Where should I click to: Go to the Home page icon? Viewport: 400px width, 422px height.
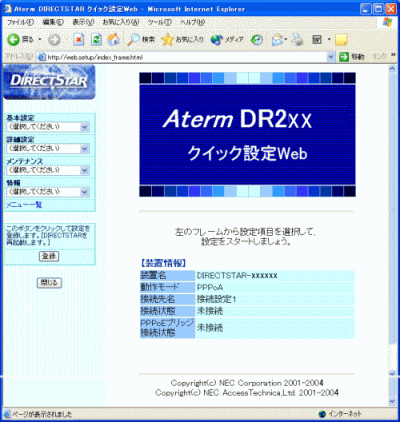tap(113, 40)
